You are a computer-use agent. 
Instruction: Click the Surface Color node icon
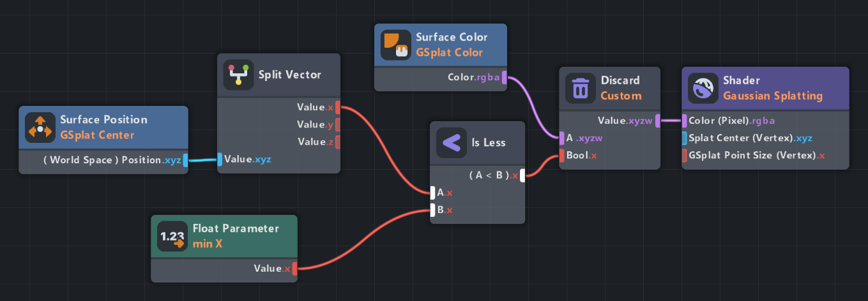pos(395,45)
